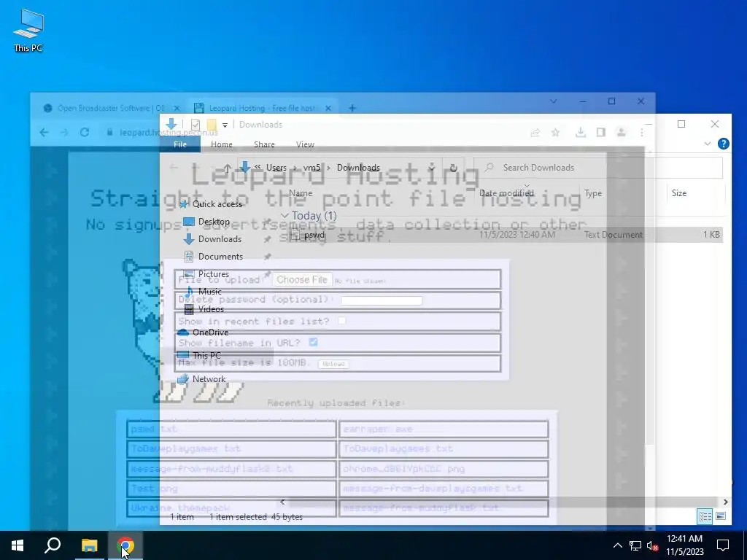
Task: Show hidden system tray icons
Action: [x=617, y=545]
